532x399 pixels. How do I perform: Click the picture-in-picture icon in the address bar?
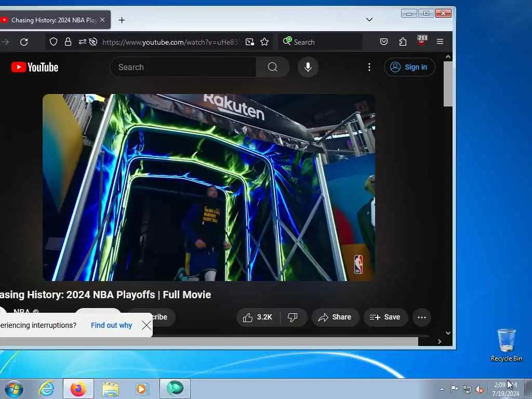click(x=250, y=42)
